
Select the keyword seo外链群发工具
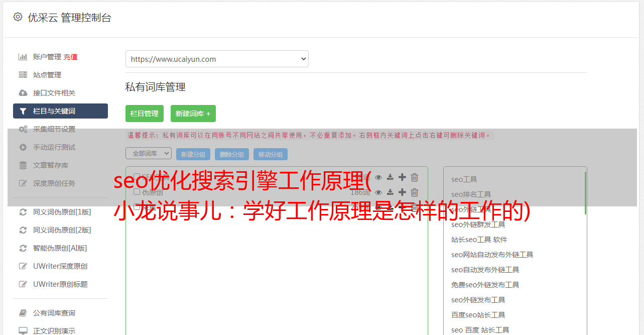(478, 225)
